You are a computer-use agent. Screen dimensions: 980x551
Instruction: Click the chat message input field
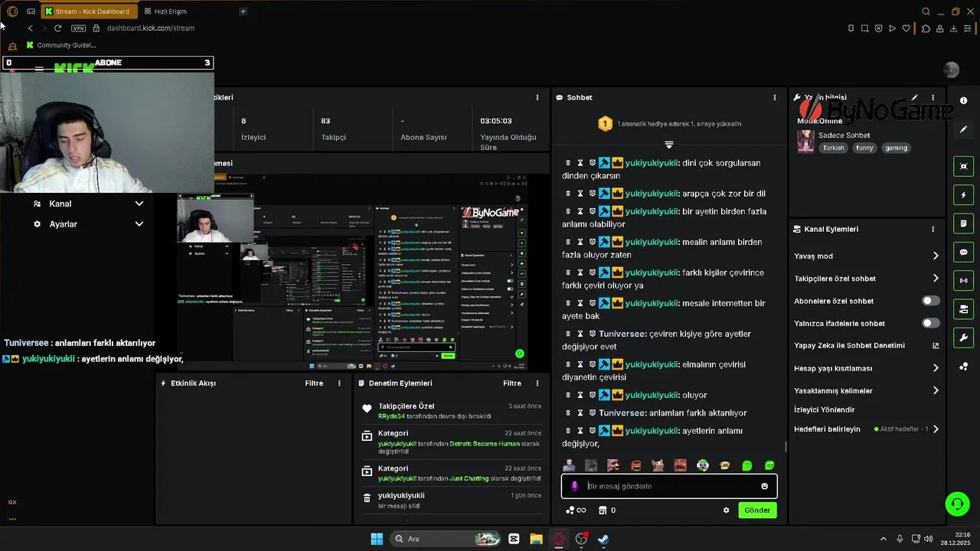coord(669,486)
